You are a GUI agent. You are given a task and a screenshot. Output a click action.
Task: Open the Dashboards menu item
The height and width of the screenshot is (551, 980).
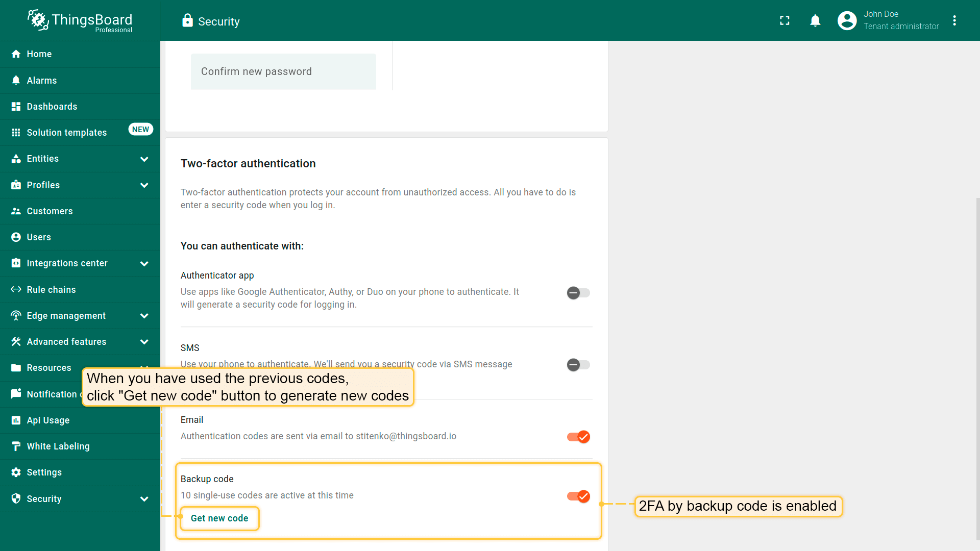tap(52, 107)
